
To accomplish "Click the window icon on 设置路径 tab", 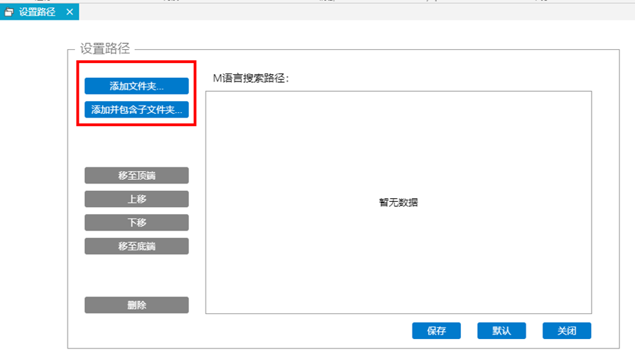I will pyautogui.click(x=9, y=12).
